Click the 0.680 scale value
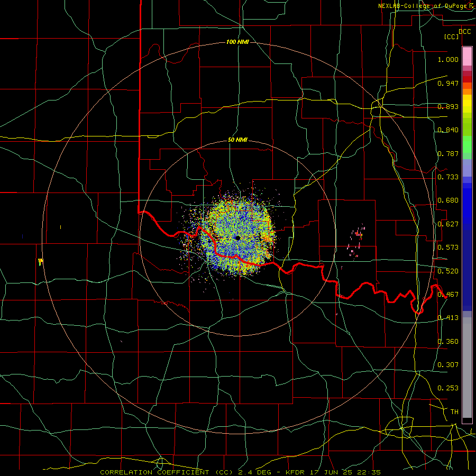The height and width of the screenshot is (476, 476). [448, 200]
